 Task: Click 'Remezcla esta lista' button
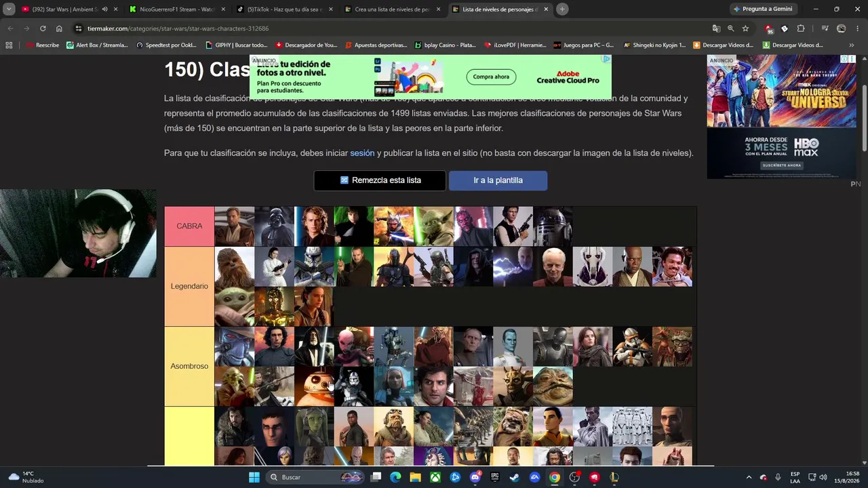coord(380,180)
